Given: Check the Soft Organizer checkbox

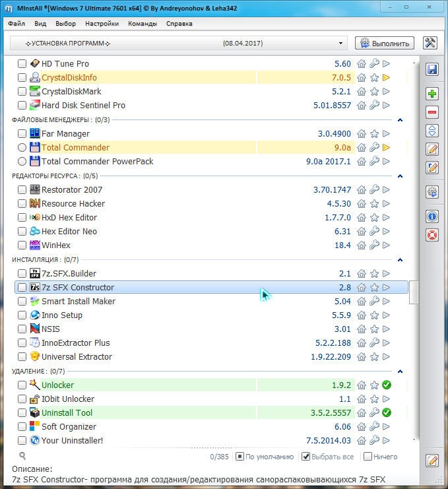Looking at the screenshot, I should click(22, 426).
